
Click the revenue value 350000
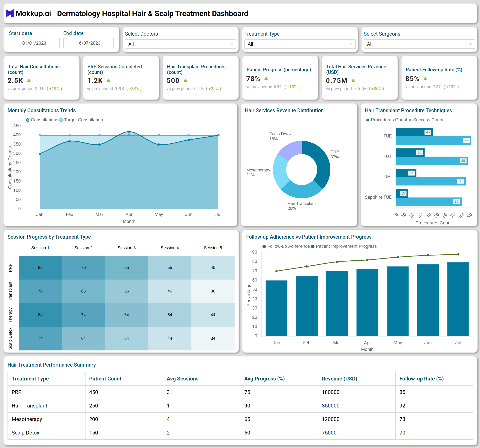click(x=331, y=406)
